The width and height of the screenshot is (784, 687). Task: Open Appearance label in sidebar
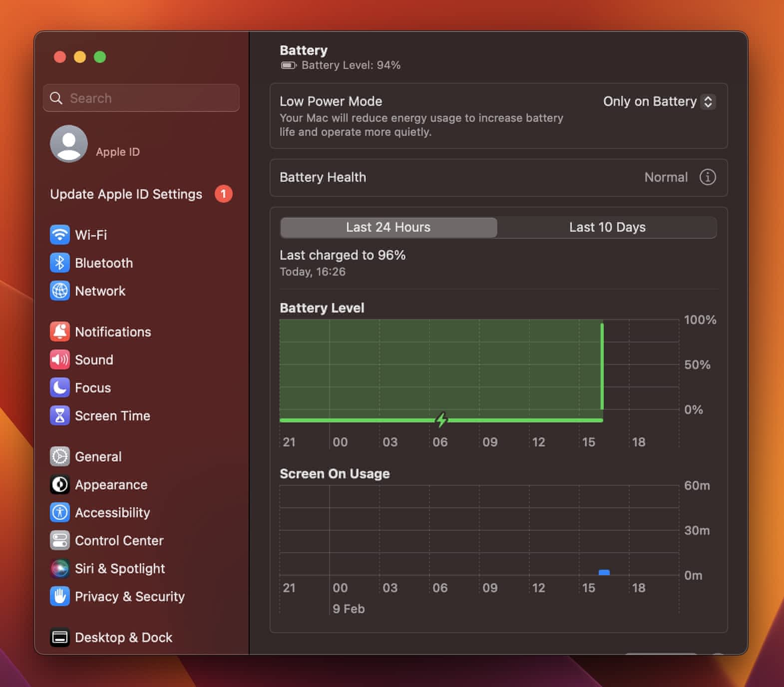111,484
